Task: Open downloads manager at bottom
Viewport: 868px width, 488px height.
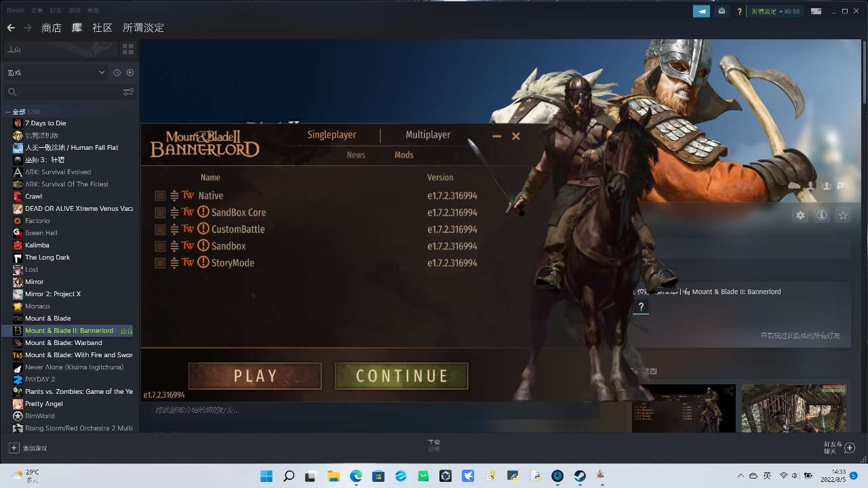Action: (x=434, y=445)
